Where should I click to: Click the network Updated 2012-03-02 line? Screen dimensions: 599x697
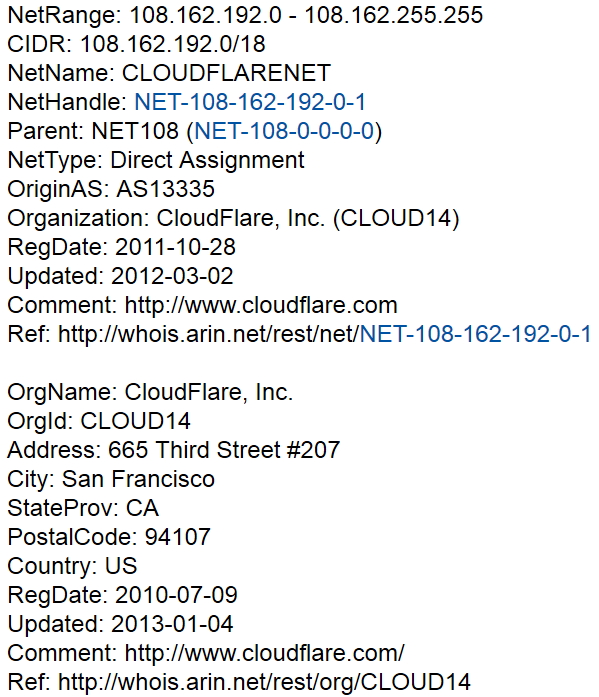120,276
